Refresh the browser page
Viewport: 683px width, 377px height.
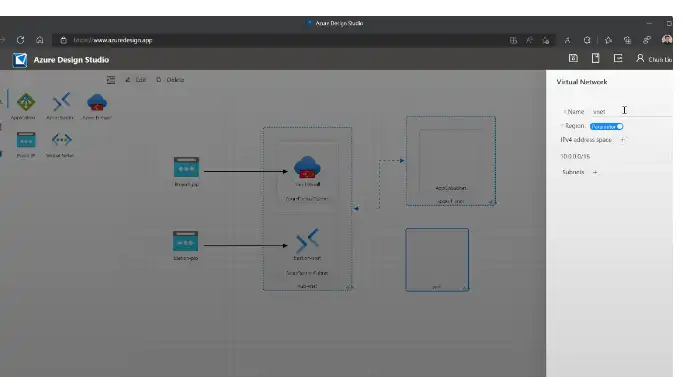[20, 40]
